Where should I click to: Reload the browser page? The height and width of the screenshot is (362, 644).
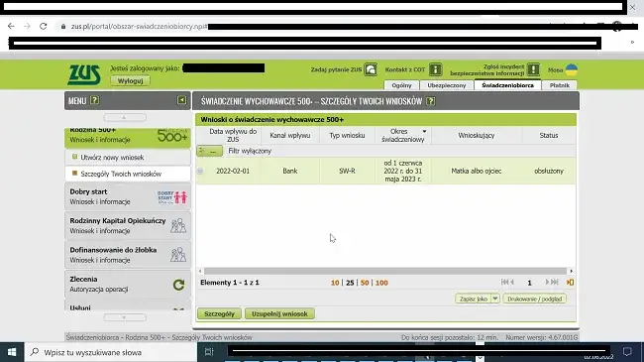(44, 27)
